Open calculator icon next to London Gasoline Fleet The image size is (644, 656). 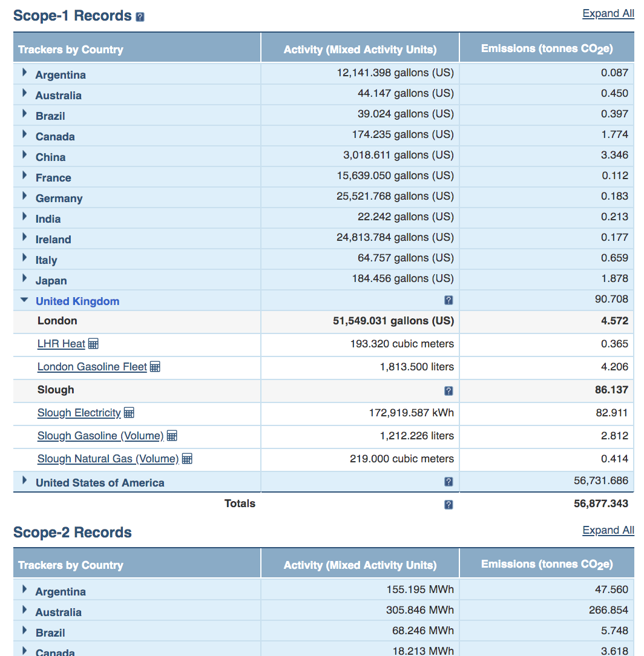155,367
